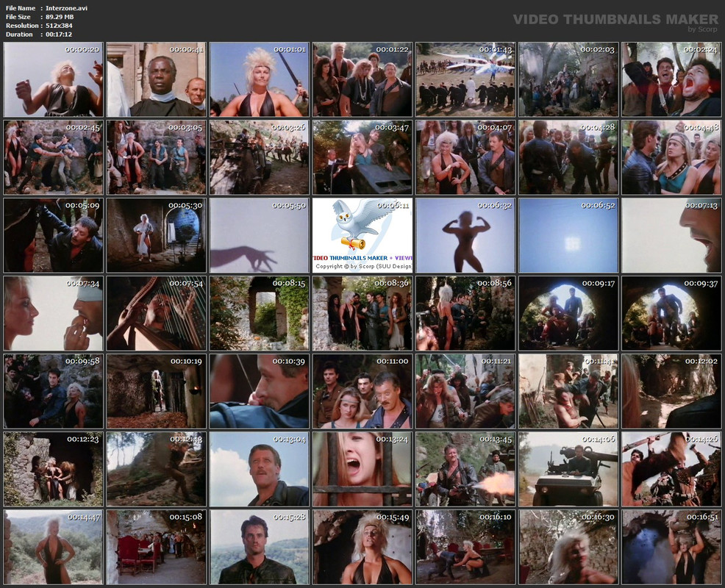This screenshot has width=725, height=588.
Task: Select the red chairs frame 00:15:08
Action: pyautogui.click(x=157, y=548)
